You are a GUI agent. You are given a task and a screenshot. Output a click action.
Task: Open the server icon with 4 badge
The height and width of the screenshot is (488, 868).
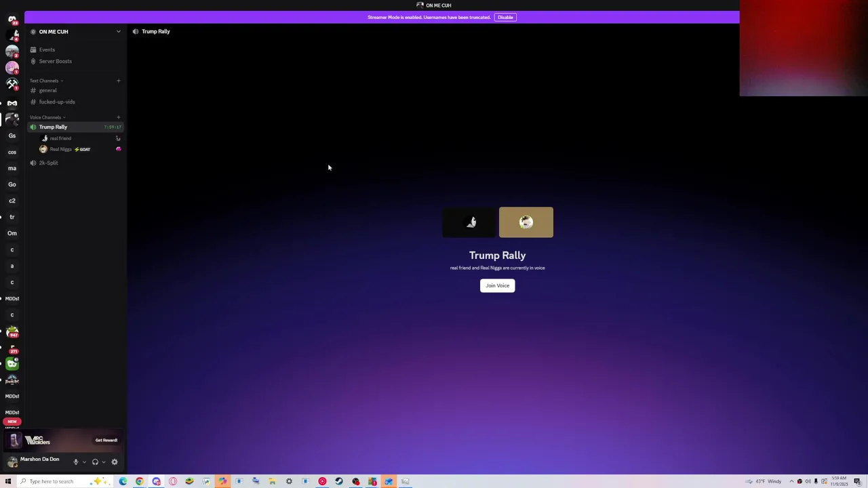pyautogui.click(x=12, y=35)
